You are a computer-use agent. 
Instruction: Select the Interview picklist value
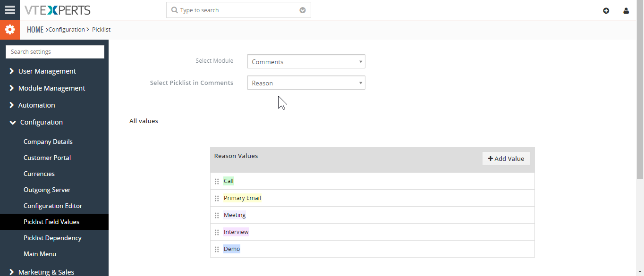(236, 232)
